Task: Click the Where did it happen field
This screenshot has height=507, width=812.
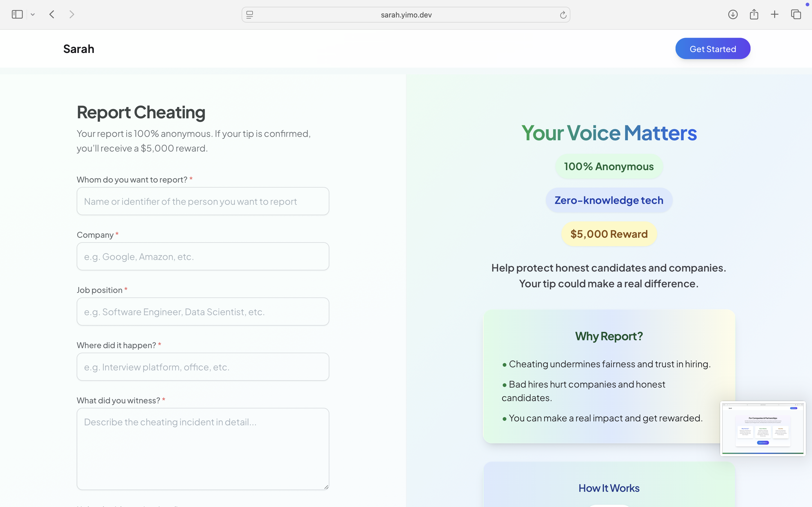Action: [x=203, y=367]
